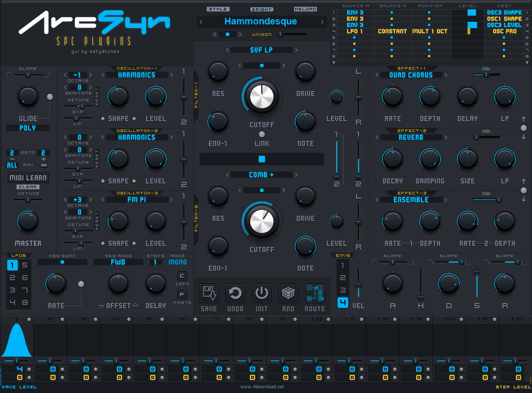Click the LFO 1 OSC FRQ destination cell
The height and width of the screenshot is (393, 532).
504,31
